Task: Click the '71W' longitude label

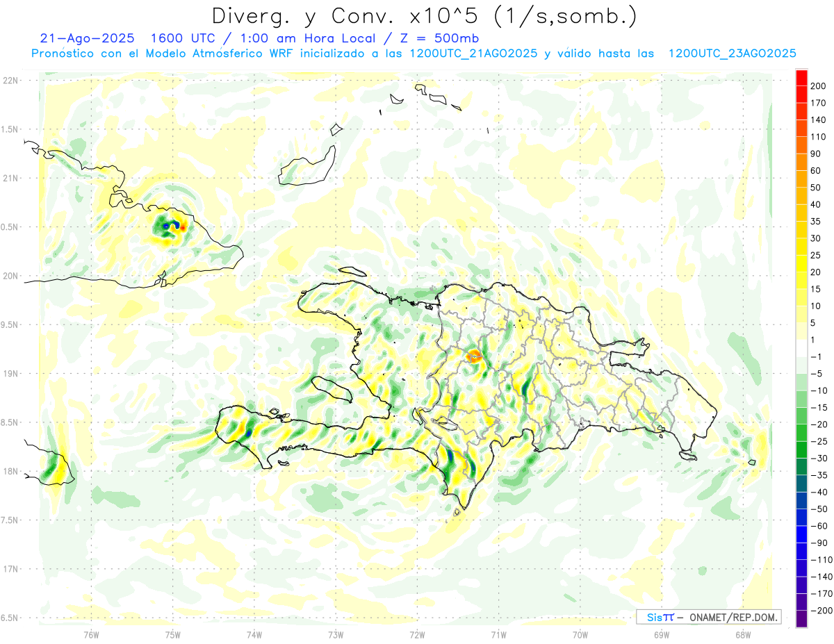Action: (x=498, y=634)
